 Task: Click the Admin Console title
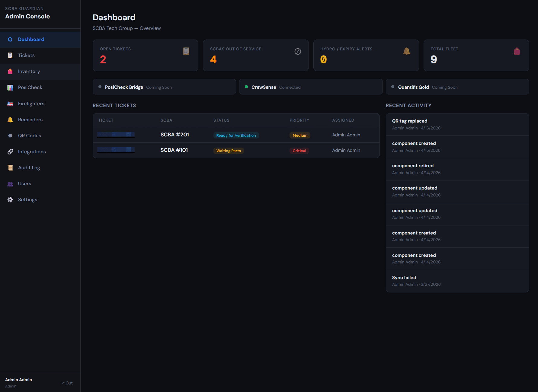click(27, 16)
